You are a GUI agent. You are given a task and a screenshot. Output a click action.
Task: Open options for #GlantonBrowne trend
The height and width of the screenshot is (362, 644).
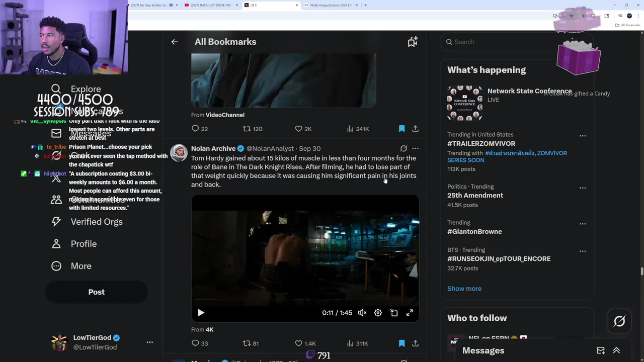[x=583, y=224]
